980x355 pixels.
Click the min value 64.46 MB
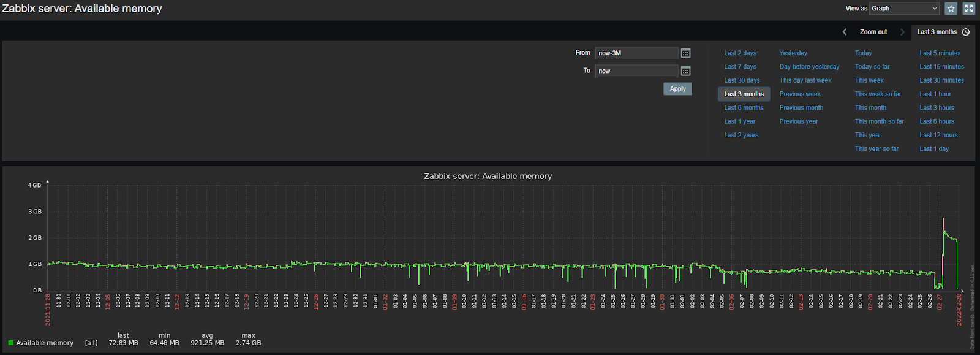point(164,343)
